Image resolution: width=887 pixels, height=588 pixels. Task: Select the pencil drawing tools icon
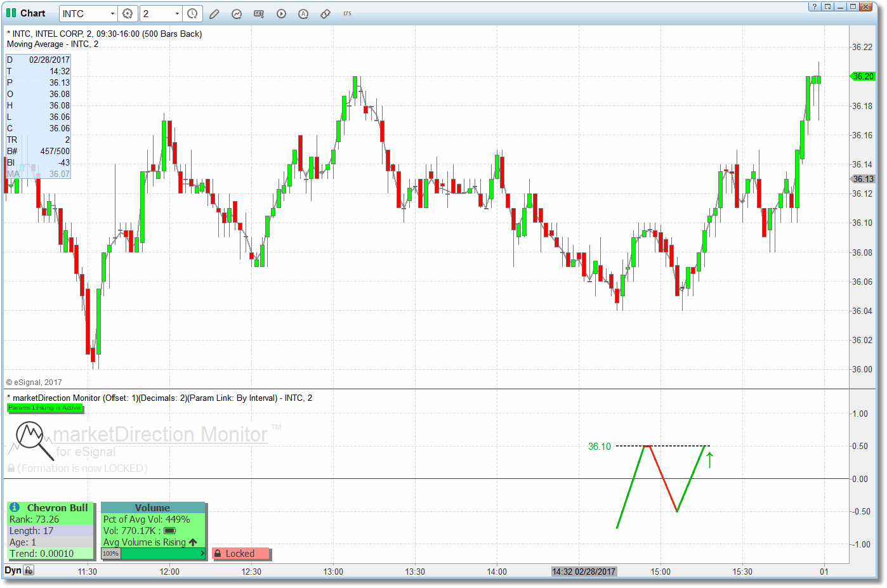(214, 13)
